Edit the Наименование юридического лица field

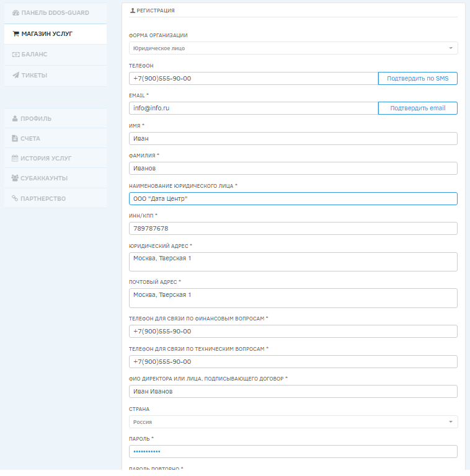point(293,199)
